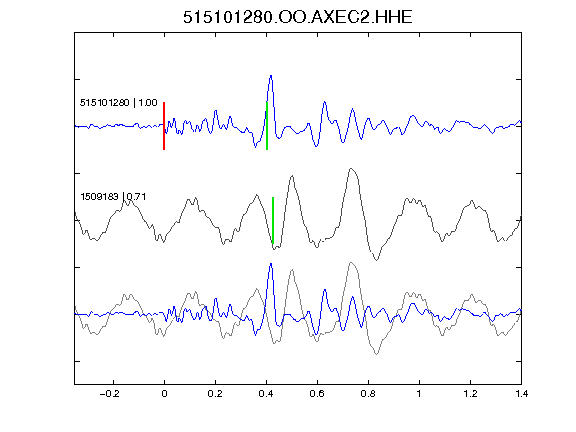Click the x-axis label 0
Viewport: 576px width, 432px height.
tap(164, 394)
